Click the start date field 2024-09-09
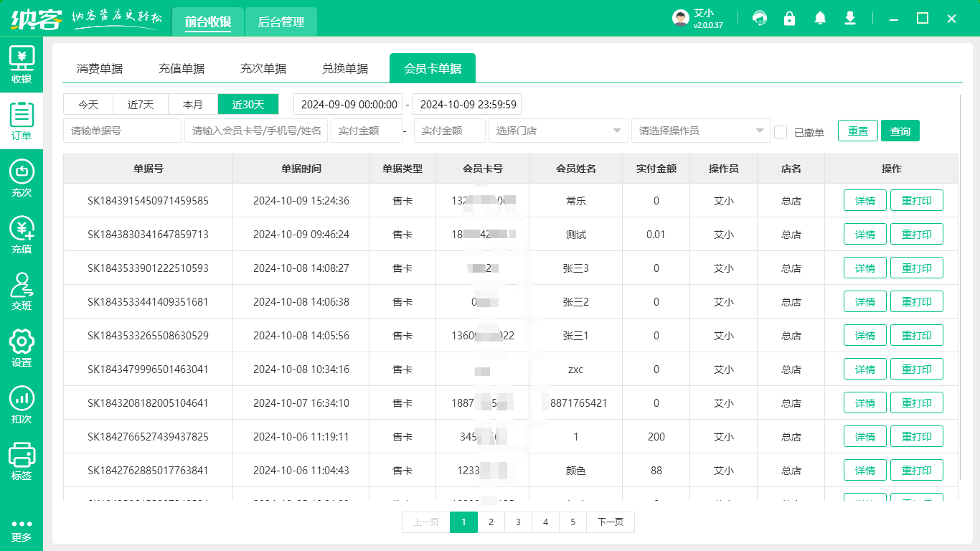This screenshot has width=980, height=551. click(348, 104)
